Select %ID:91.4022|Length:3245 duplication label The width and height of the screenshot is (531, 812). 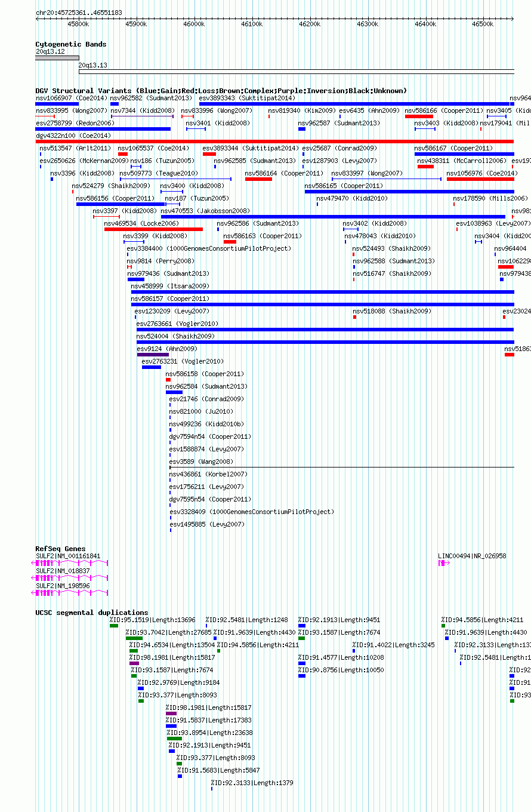tap(393, 645)
